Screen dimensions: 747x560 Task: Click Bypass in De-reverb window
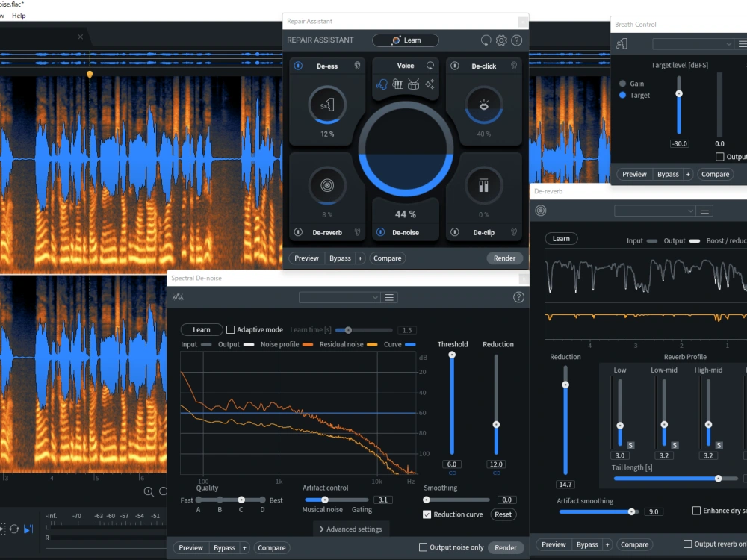(x=587, y=544)
